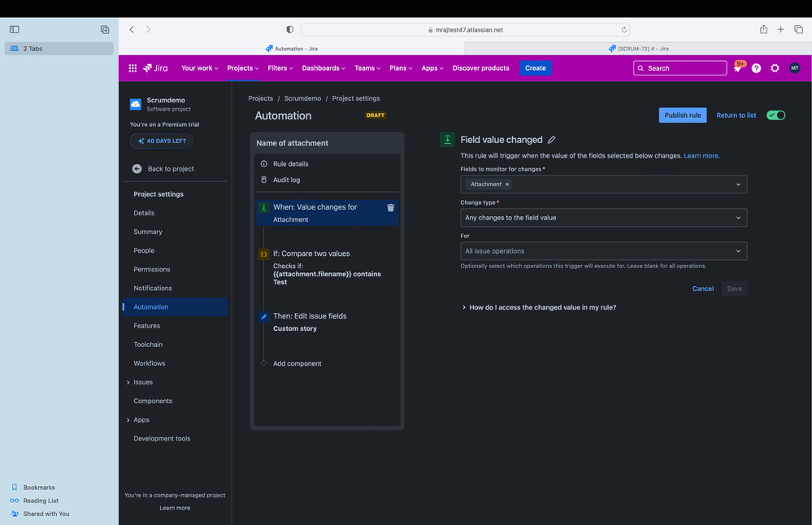Open the Jira app switcher grid icon
Screen dimensions: 812x525
132,68
